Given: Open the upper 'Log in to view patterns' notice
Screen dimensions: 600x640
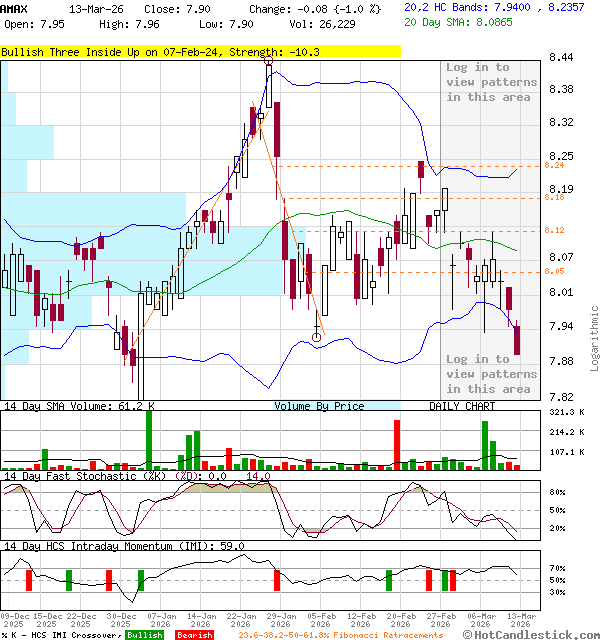Looking at the screenshot, I should 491,82.
